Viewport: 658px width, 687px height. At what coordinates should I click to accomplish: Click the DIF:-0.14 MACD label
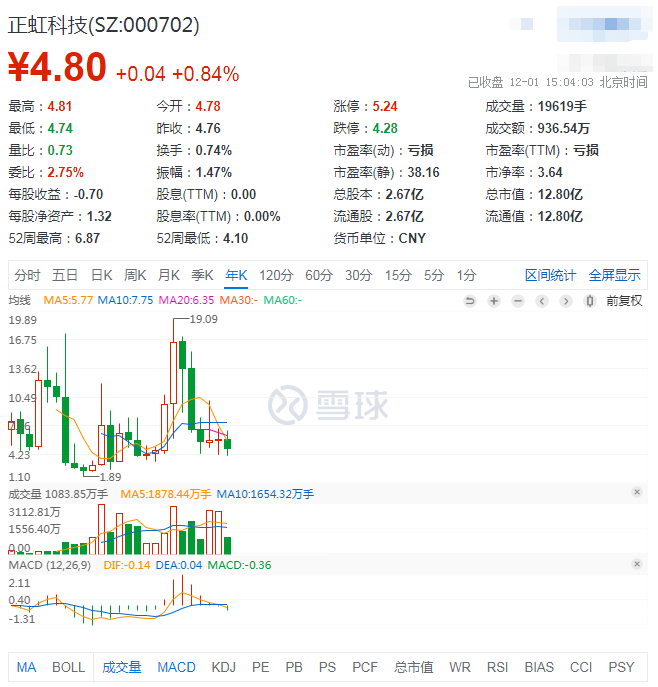(127, 566)
